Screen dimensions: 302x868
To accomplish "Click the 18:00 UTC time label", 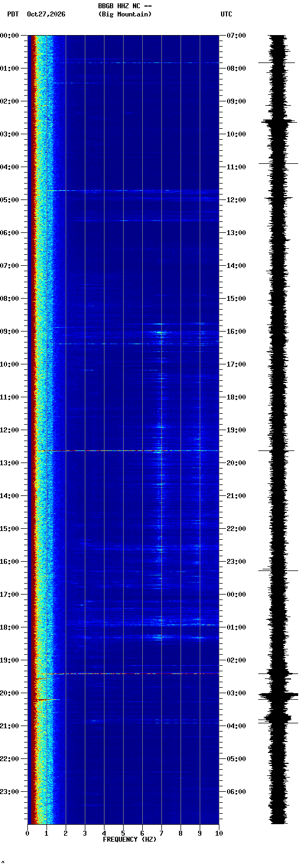I will click(x=236, y=397).
